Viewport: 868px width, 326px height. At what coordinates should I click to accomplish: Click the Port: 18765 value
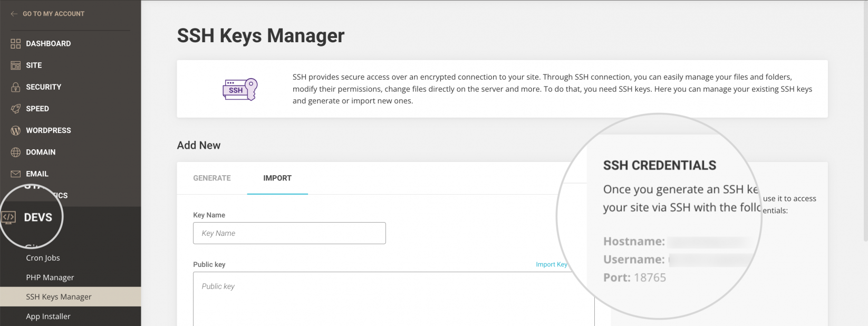point(635,277)
